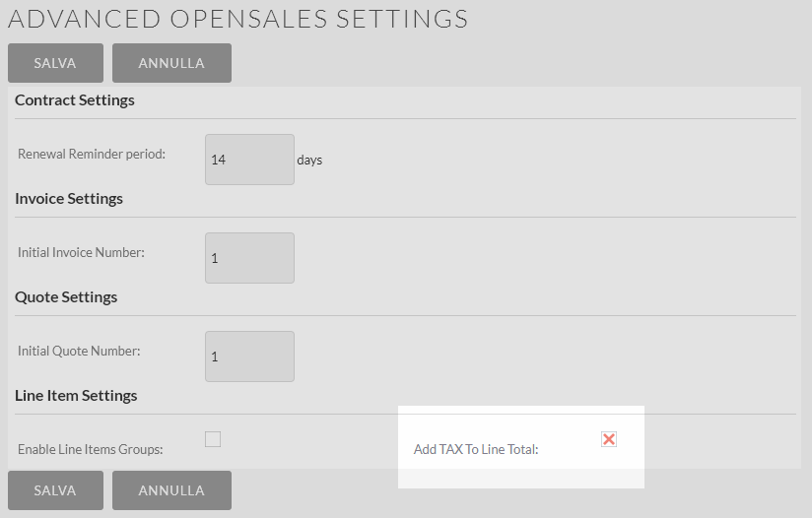The width and height of the screenshot is (812, 518).
Task: Click the Add TAX To Line Total label
Action: 476,450
